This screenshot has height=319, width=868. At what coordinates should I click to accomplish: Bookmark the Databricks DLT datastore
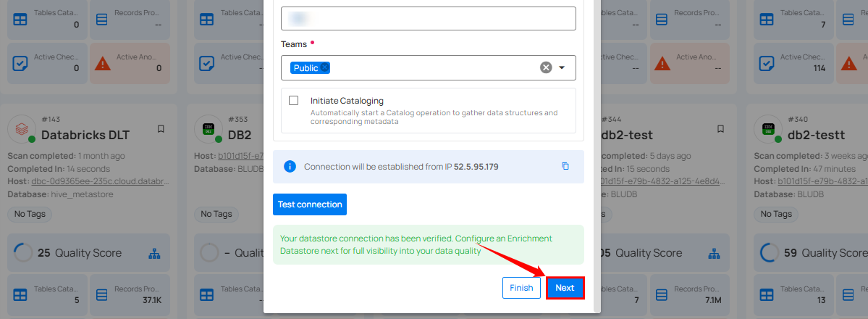tap(161, 129)
